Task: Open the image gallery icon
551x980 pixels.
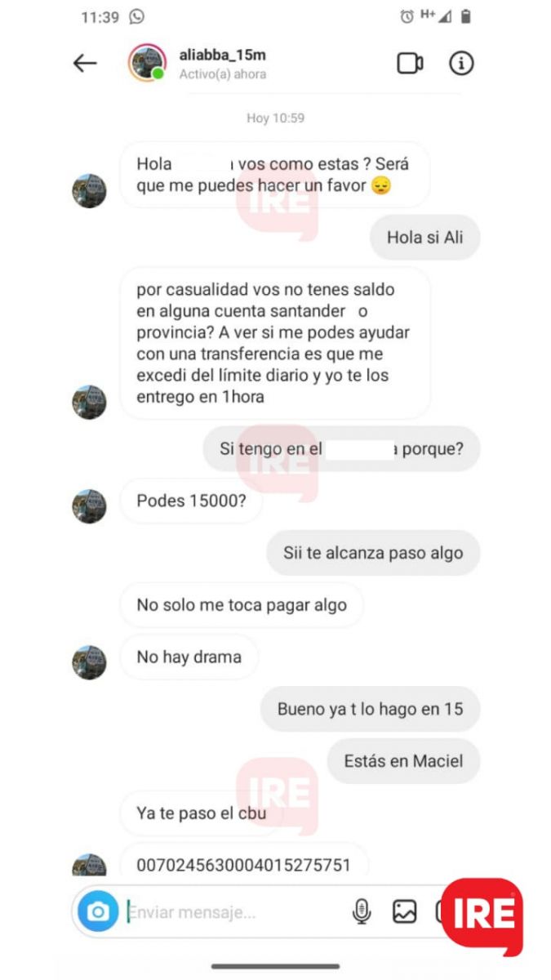Action: pos(405,911)
